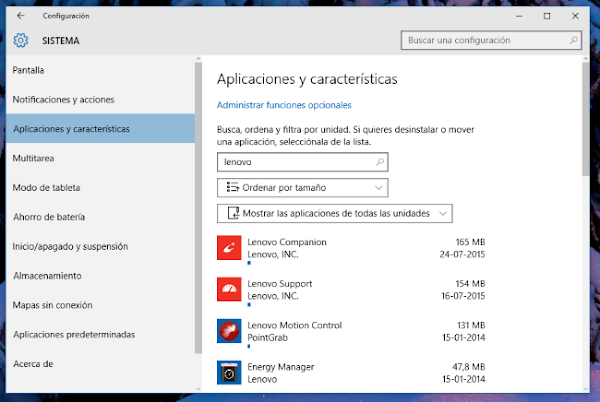Select Ahorro de batería

(x=100, y=217)
